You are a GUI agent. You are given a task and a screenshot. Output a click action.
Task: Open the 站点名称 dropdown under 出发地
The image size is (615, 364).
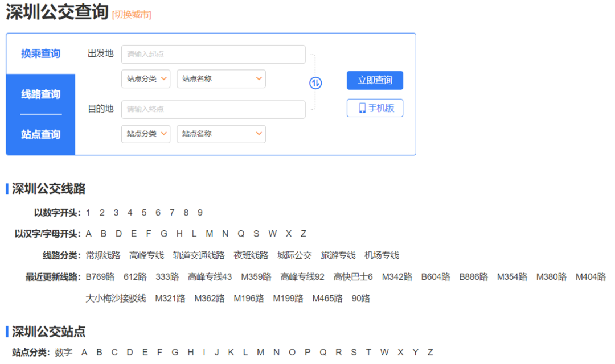coord(221,78)
